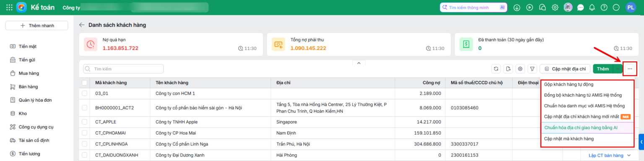The width and height of the screenshot is (644, 161).
Task: Tick the checkbox for row 03_01
Action: 85,93
